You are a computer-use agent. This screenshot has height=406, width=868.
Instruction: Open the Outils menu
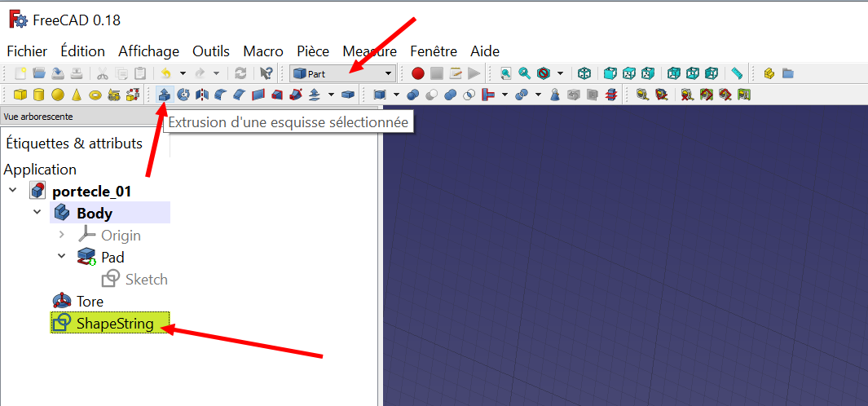[x=211, y=51]
